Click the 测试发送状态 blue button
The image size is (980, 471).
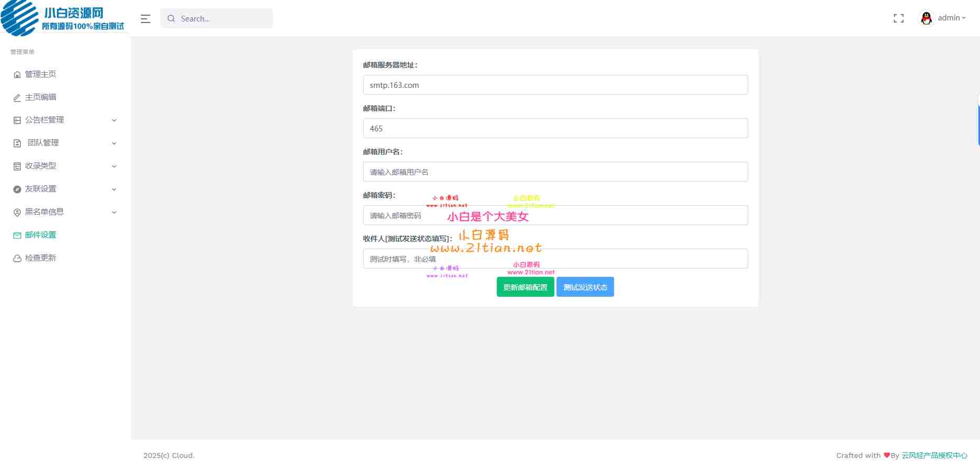click(585, 286)
